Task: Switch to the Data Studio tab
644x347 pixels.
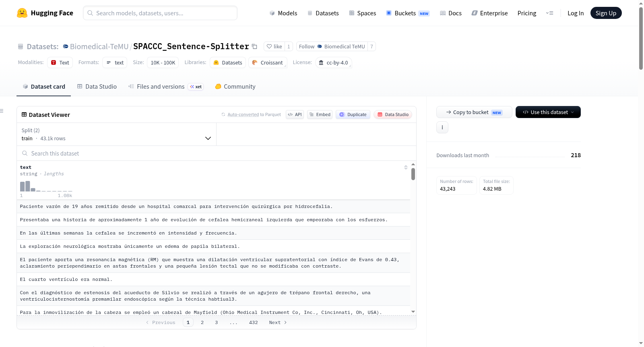Action: [x=97, y=87]
